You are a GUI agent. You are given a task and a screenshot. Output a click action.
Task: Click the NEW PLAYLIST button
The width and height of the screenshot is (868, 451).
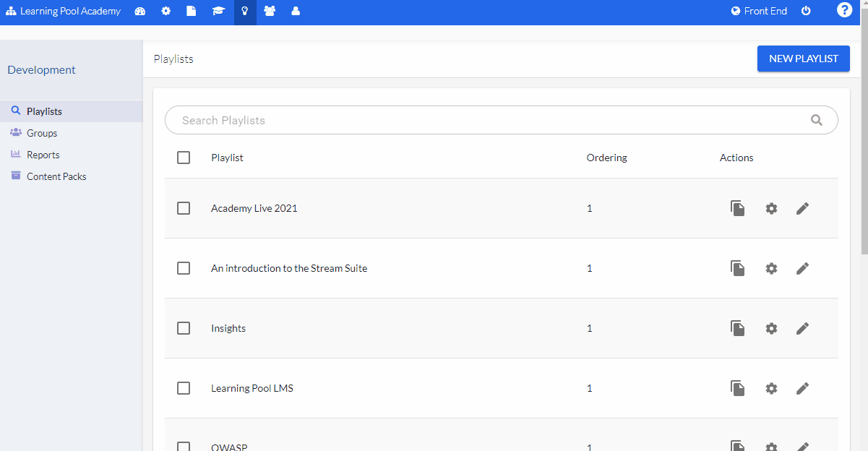(x=803, y=59)
